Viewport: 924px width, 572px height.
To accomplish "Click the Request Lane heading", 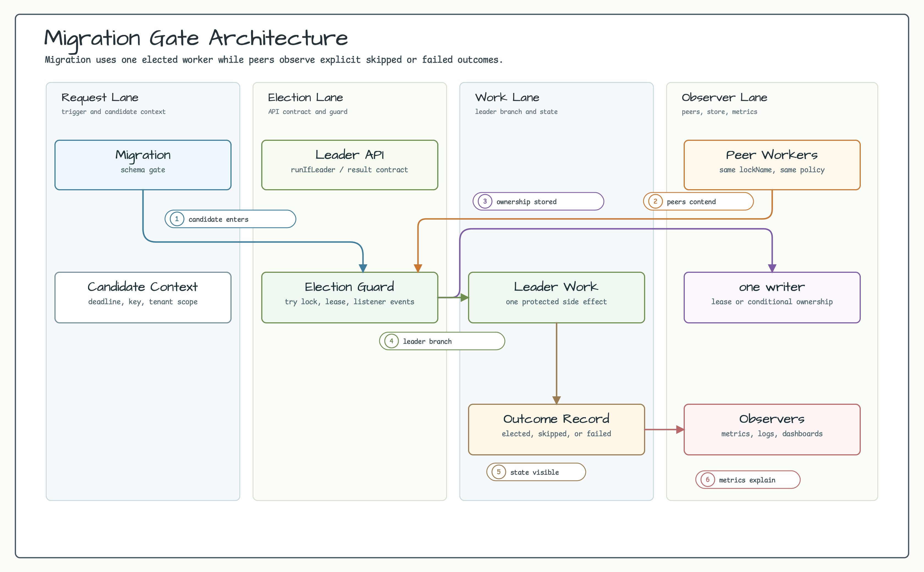I will 100,98.
